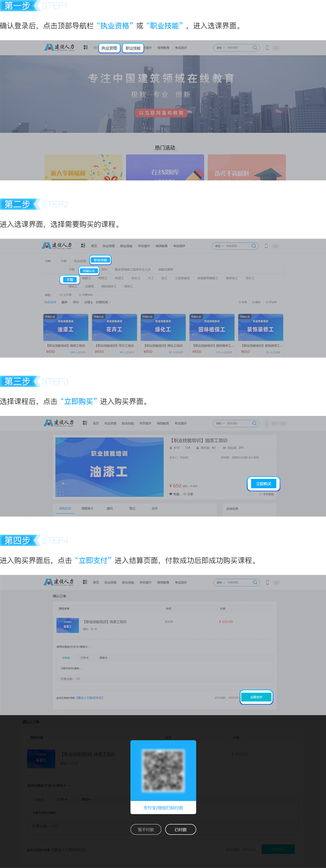Open the 花卉工 course card

pyautogui.click(x=114, y=335)
